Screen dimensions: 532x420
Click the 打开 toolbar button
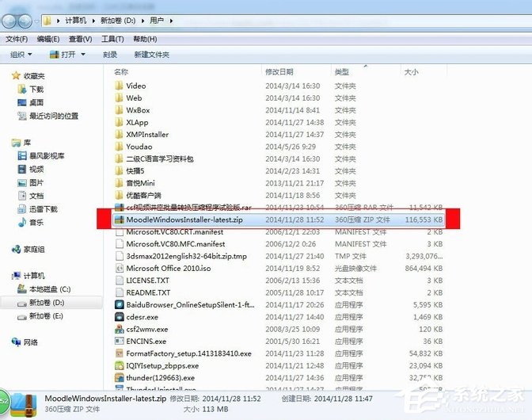(x=63, y=55)
